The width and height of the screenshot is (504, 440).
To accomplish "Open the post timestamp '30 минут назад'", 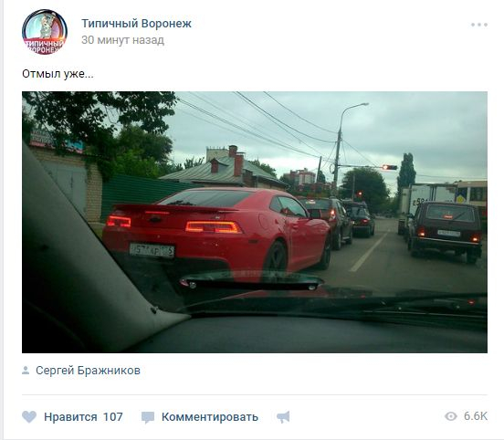I will 122,40.
